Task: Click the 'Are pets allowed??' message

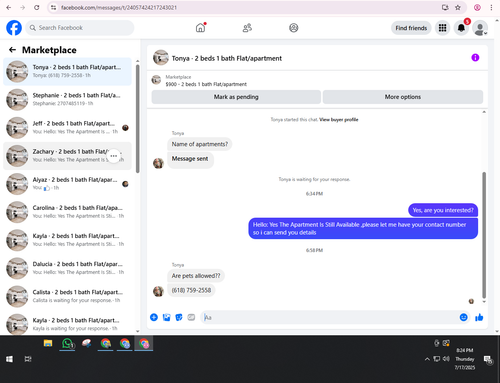Action: coord(196,276)
